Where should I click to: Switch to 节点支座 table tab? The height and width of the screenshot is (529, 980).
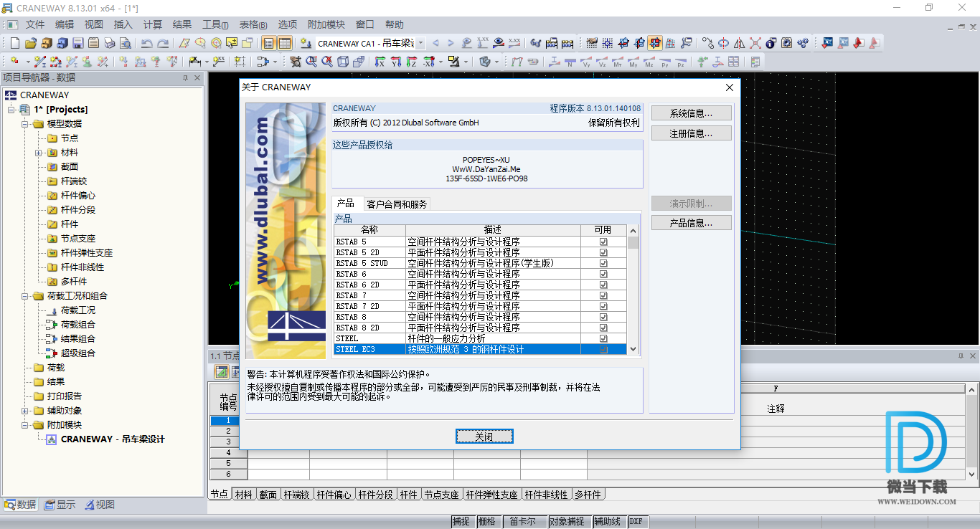coord(441,495)
